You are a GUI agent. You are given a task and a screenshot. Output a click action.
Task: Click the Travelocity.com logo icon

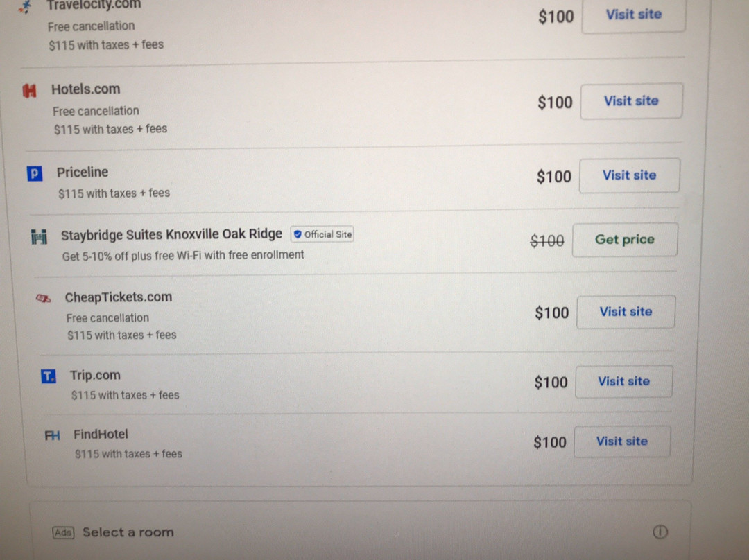pyautogui.click(x=25, y=7)
